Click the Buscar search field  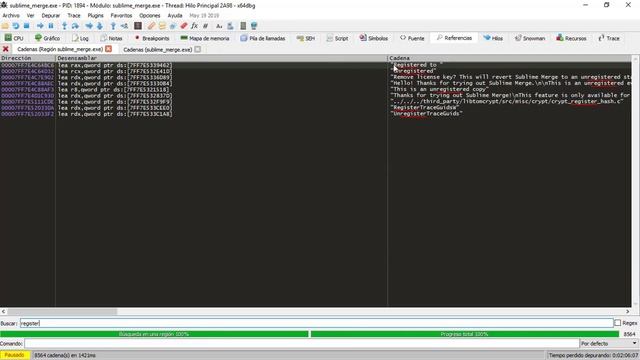click(x=316, y=323)
